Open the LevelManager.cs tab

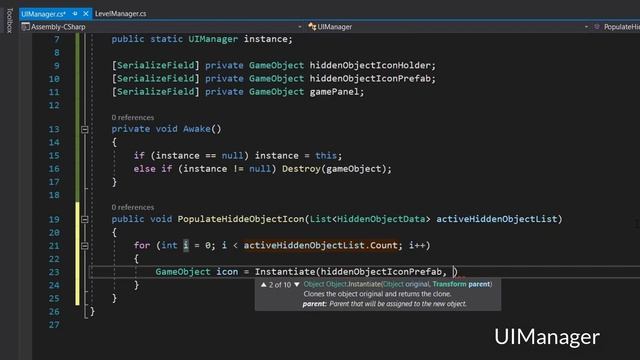click(x=120, y=14)
